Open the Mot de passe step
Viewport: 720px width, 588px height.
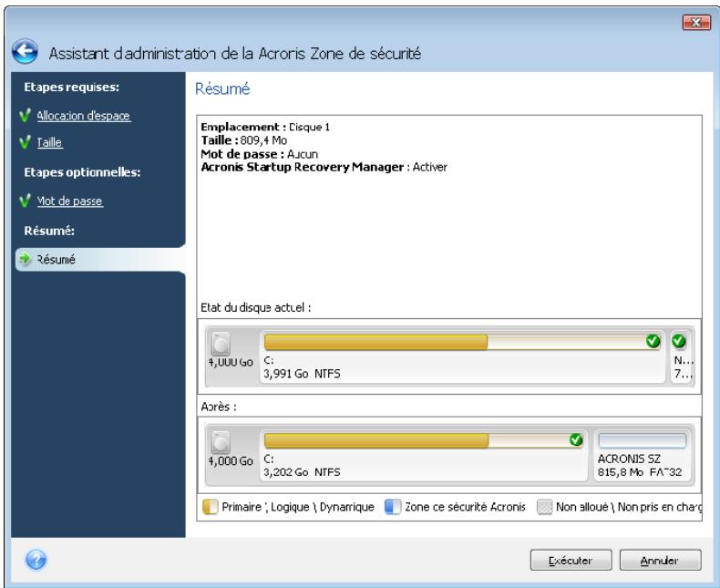pyautogui.click(x=70, y=201)
